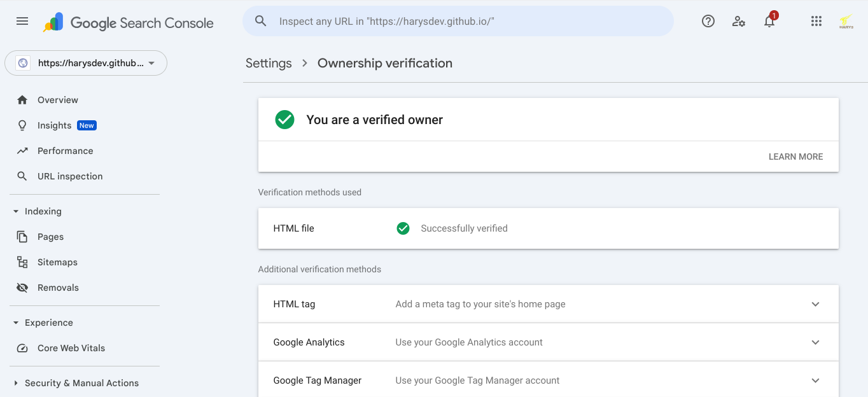Expand the Google Tag Manager method
The height and width of the screenshot is (397, 868).
coord(549,380)
